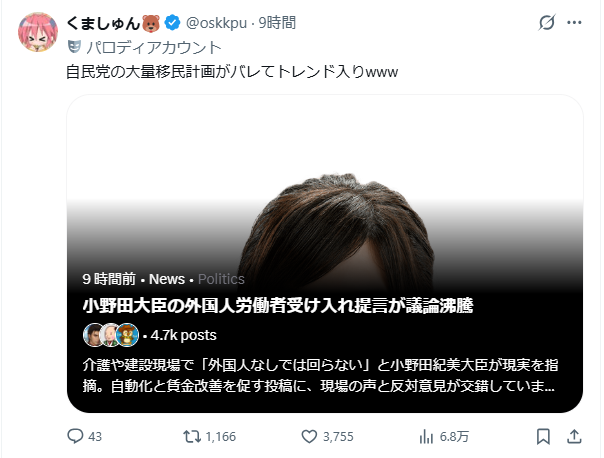Open the reply icon with 43 comments
Viewport: 604px width, 458px height.
(75, 436)
